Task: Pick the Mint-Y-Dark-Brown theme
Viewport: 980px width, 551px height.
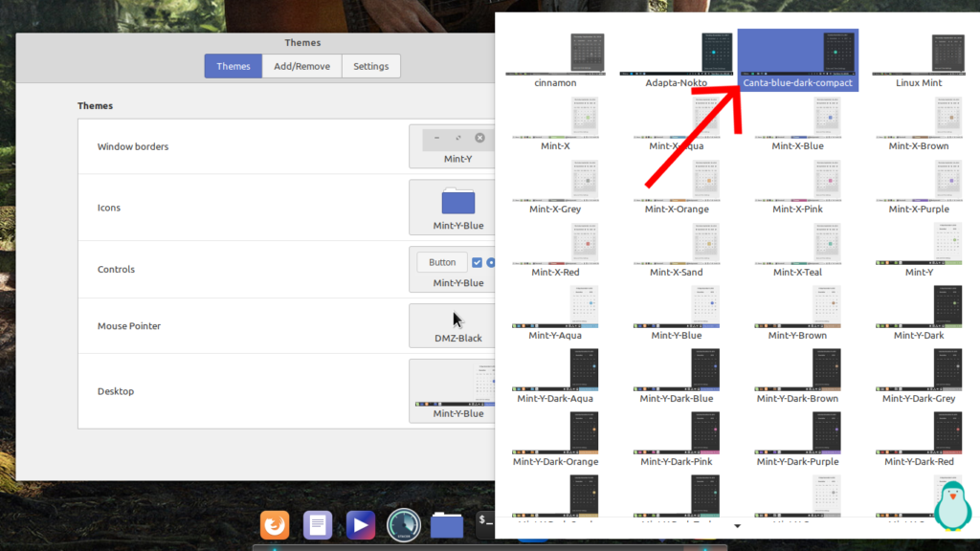Action: (797, 376)
